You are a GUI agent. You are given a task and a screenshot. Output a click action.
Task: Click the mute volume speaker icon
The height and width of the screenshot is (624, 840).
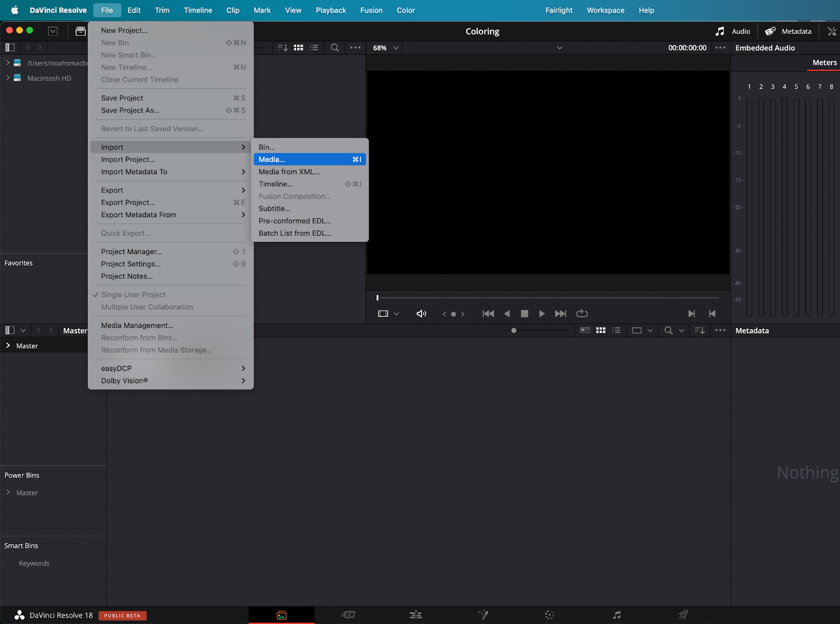(422, 314)
